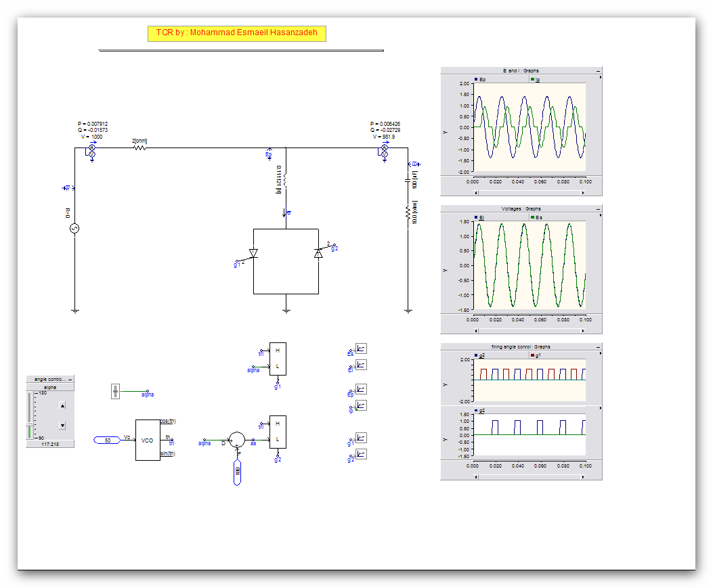This screenshot has height=588, width=713.
Task: Select the VCO block
Action: tap(148, 440)
